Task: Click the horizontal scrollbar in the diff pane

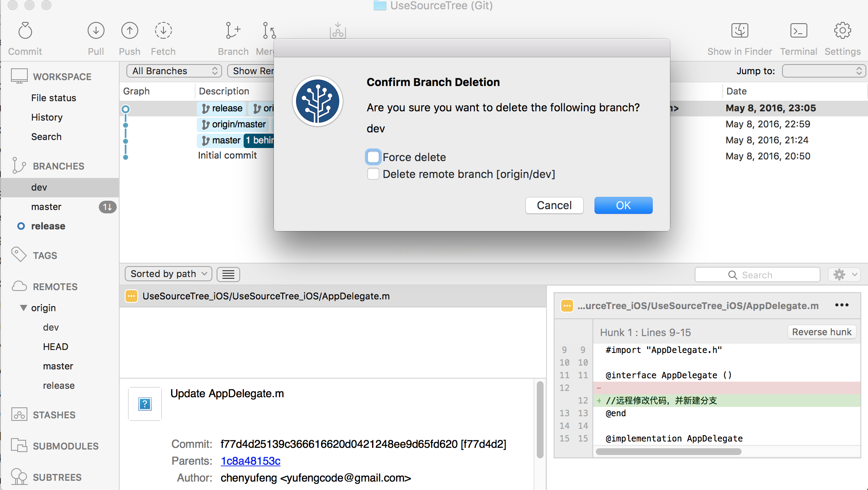Action: (x=668, y=452)
